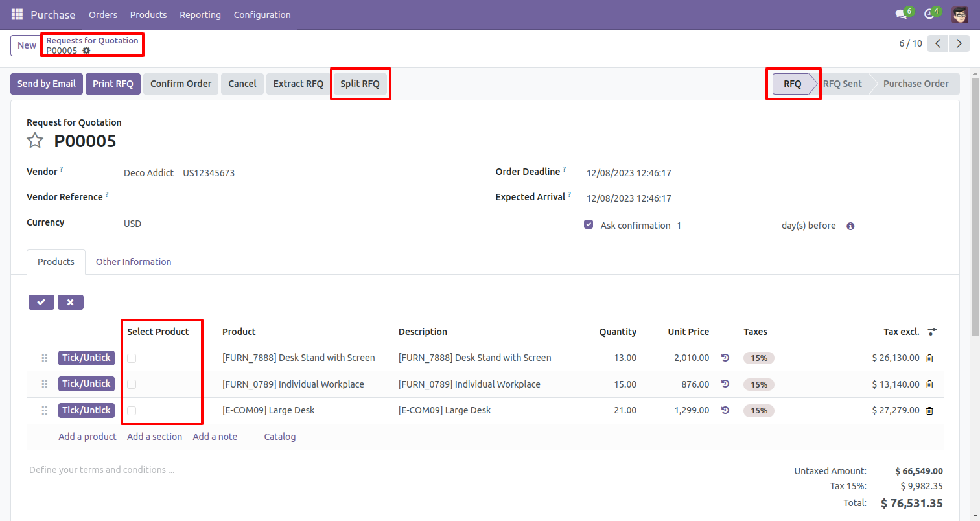The height and width of the screenshot is (521, 980).
Task: Click the vertical page scrollbar
Action: 974,207
